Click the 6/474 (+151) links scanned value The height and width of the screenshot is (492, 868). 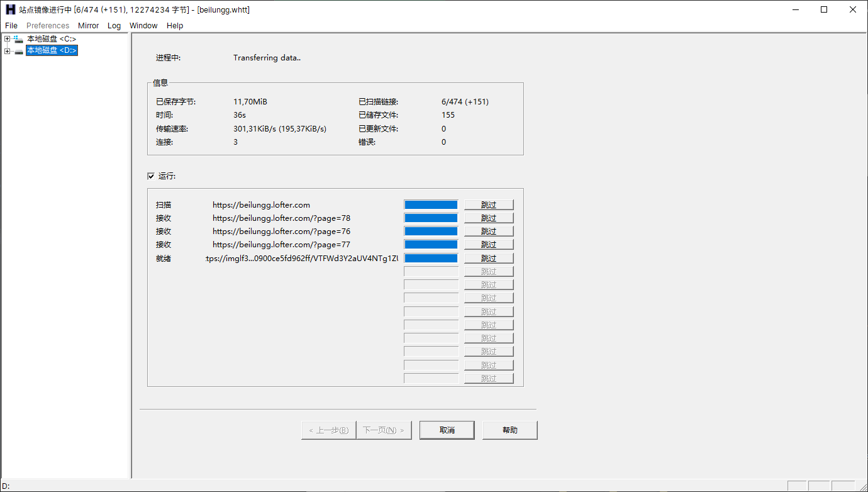[465, 102]
